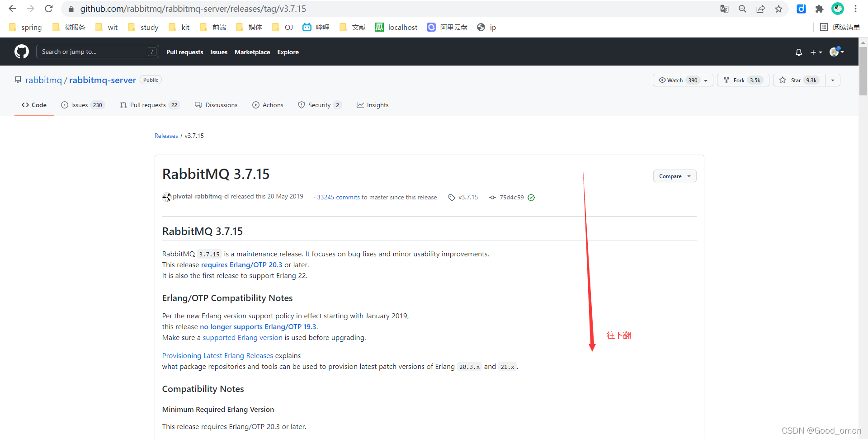
Task: Switch to the Actions tab
Action: (268, 105)
